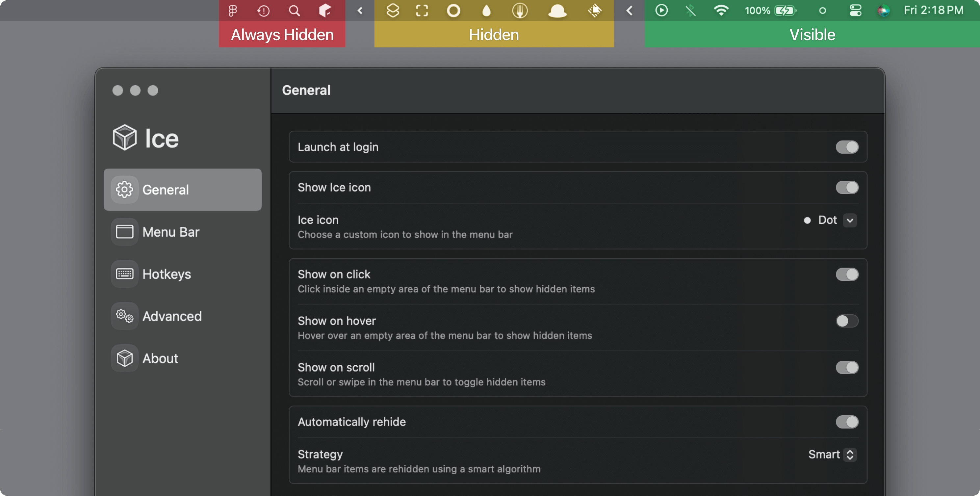The image size is (980, 496).
Task: Click the battery status icon
Action: click(x=786, y=11)
